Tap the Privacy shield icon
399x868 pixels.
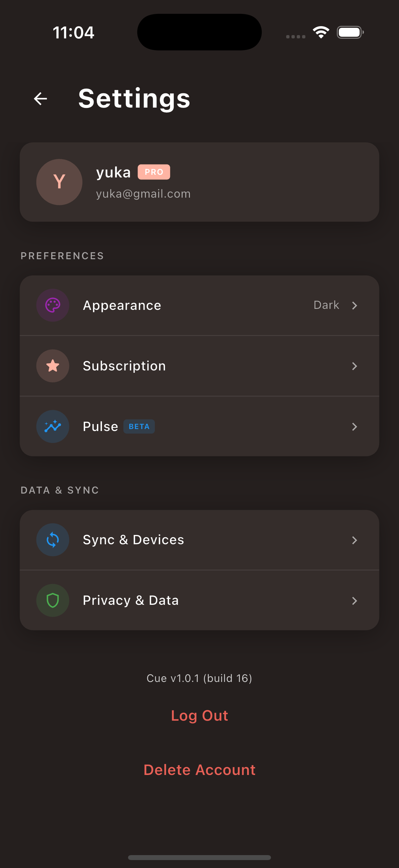pyautogui.click(x=53, y=601)
